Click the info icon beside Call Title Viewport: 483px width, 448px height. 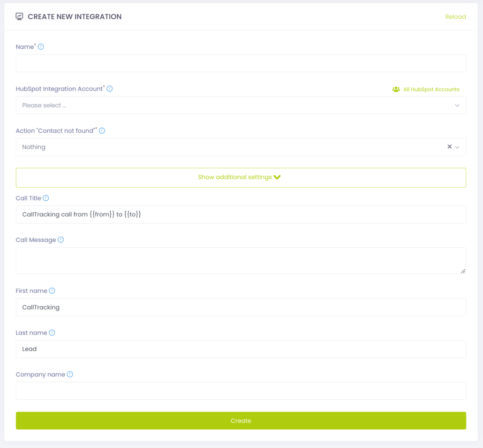pos(46,198)
